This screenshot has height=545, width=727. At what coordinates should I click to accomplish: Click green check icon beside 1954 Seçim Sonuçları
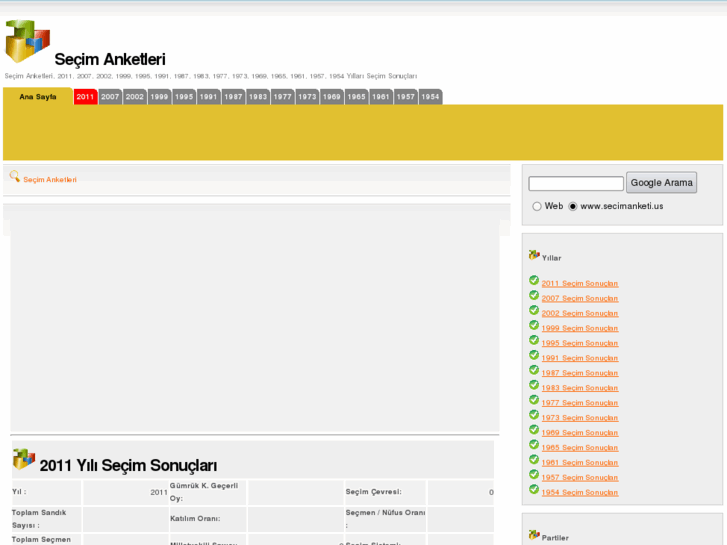click(534, 489)
